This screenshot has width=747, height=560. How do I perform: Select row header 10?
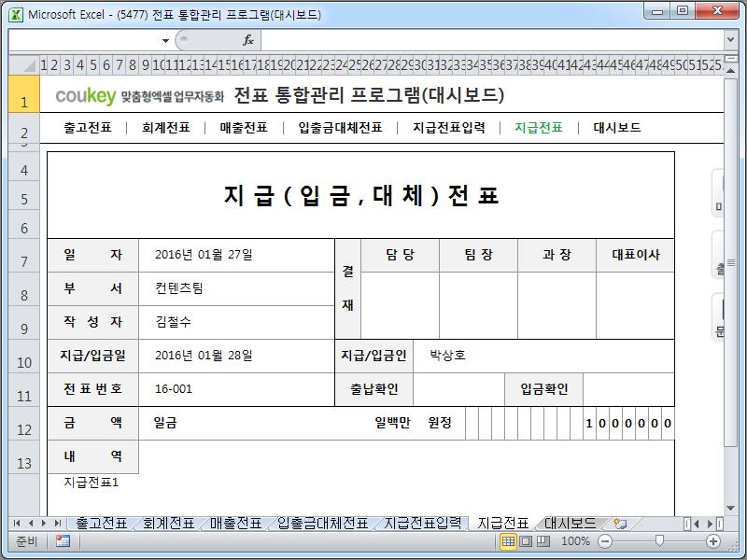[x=24, y=357]
